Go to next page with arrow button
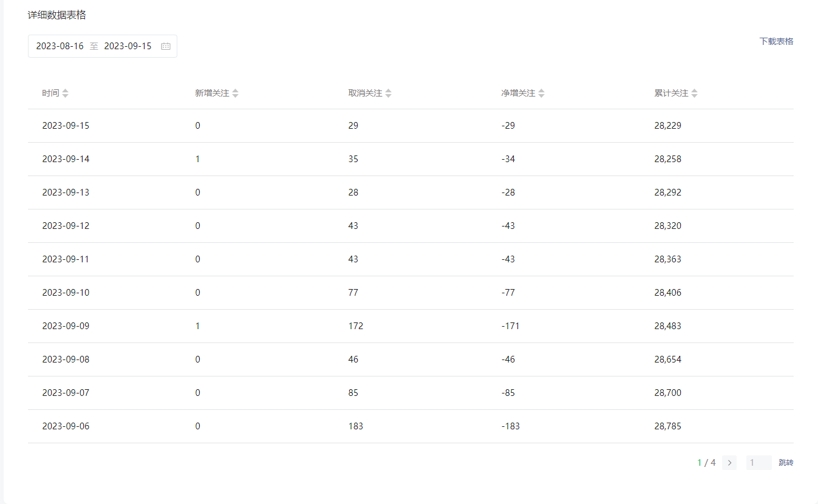 (x=729, y=463)
